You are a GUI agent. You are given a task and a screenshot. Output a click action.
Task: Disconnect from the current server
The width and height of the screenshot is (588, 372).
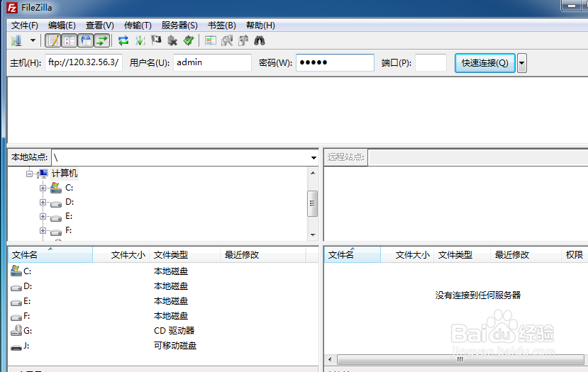(x=172, y=40)
